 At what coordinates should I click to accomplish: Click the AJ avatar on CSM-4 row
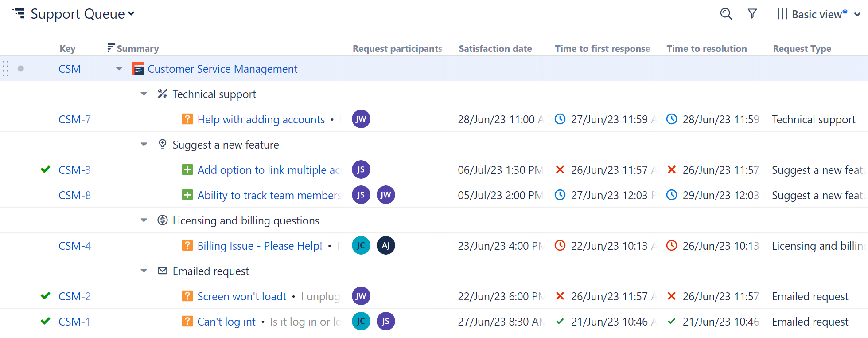coord(385,245)
